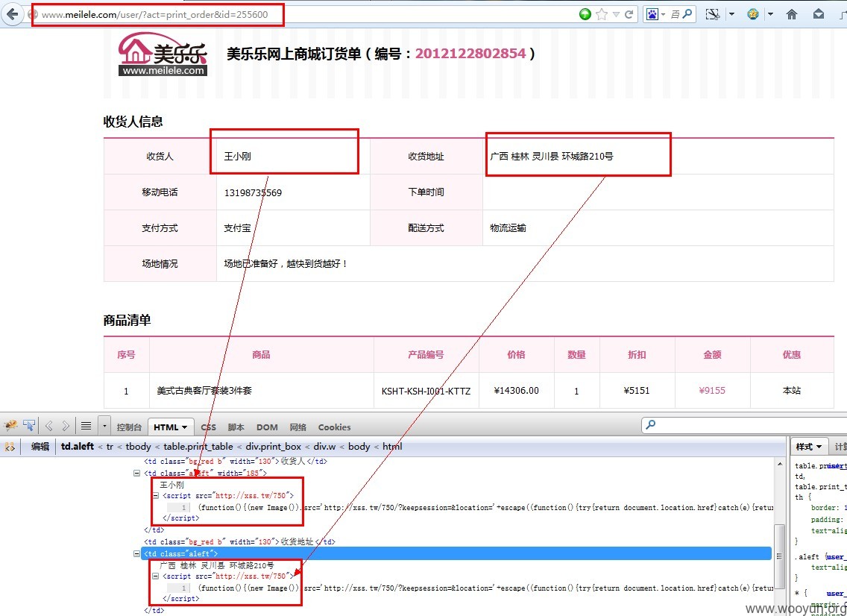
Task: Select div.w in the breadcrumb path
Action: 324,446
